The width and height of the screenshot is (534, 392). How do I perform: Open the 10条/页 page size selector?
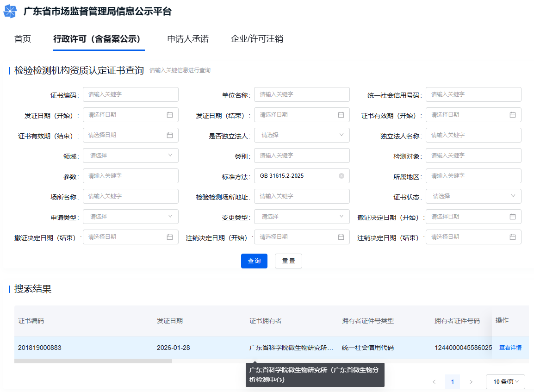[505, 381]
